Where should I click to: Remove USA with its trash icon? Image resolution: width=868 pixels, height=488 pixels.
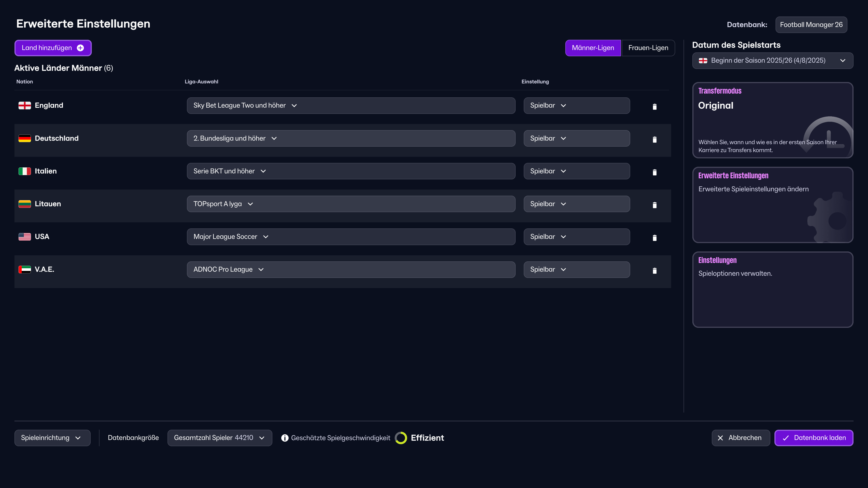[654, 238]
